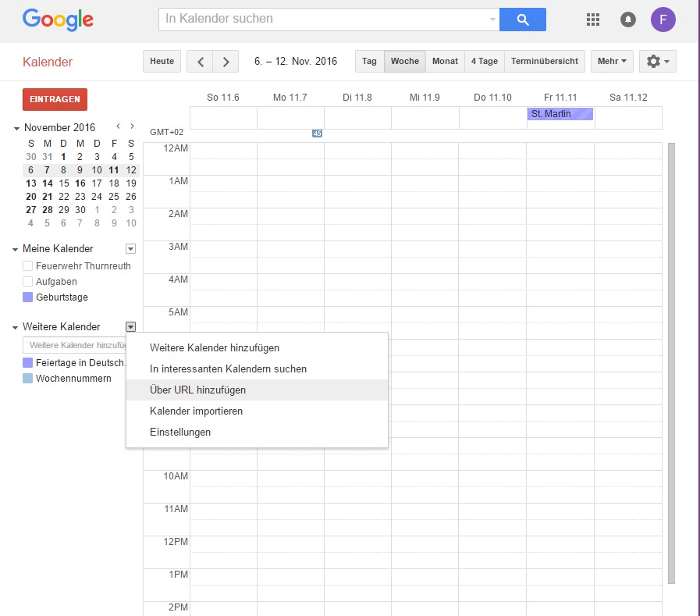Open the settings gear menu

pos(657,62)
